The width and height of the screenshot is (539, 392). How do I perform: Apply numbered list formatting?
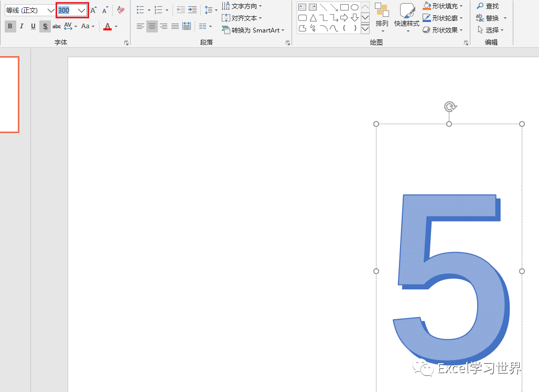coord(158,10)
